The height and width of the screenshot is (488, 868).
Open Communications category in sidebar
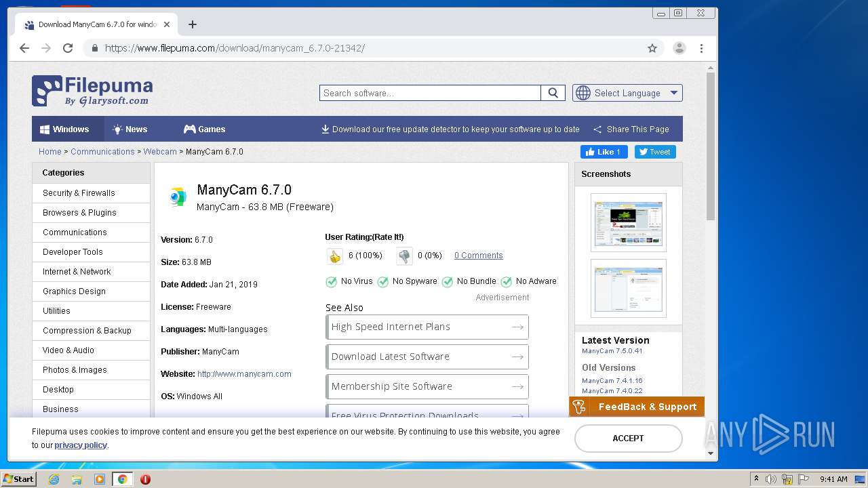(91, 232)
